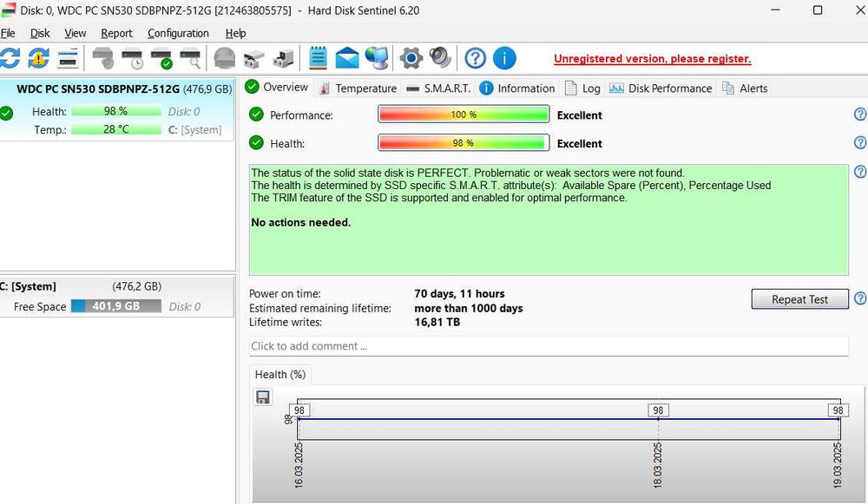This screenshot has height=504, width=868.
Task: Click the 'Excellent' text next to Performance bar
Action: click(x=579, y=115)
